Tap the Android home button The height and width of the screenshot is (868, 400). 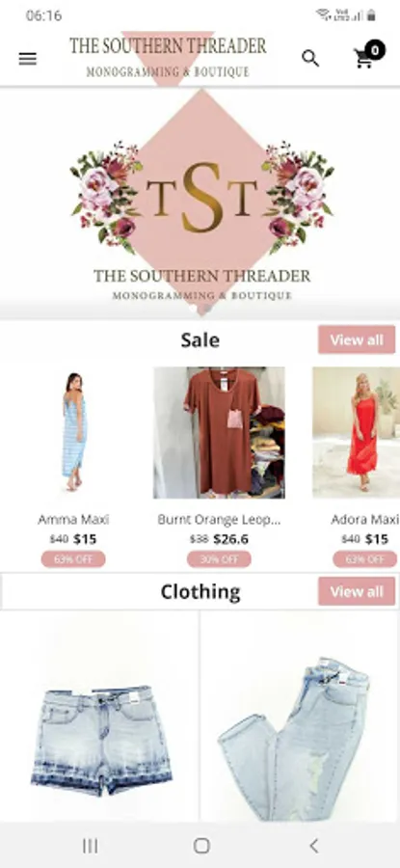[x=202, y=845]
